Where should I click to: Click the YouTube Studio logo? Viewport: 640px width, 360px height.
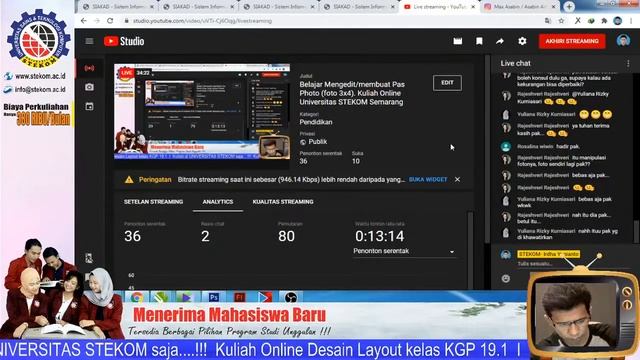pyautogui.click(x=124, y=41)
